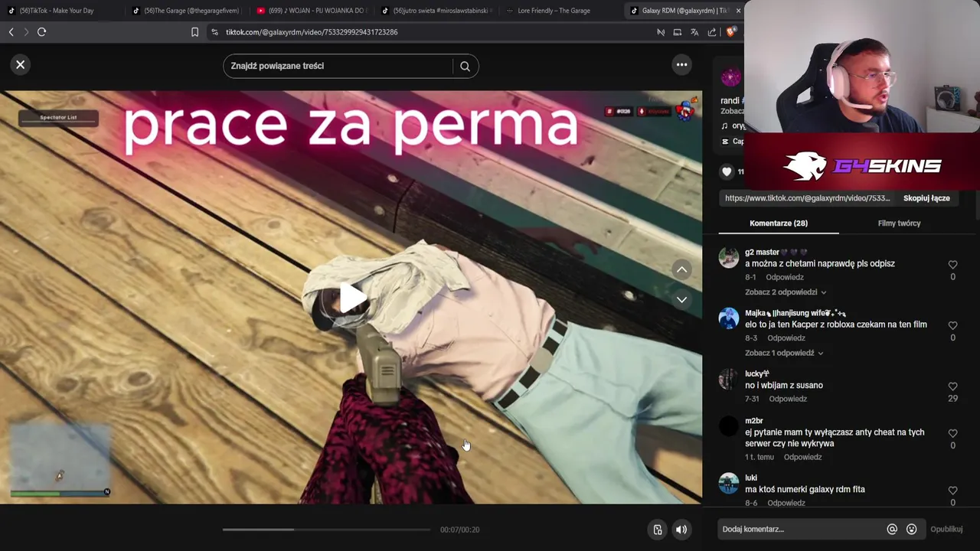Like luki's comment about numerki galaxy
The image size is (980, 551).
952,491
